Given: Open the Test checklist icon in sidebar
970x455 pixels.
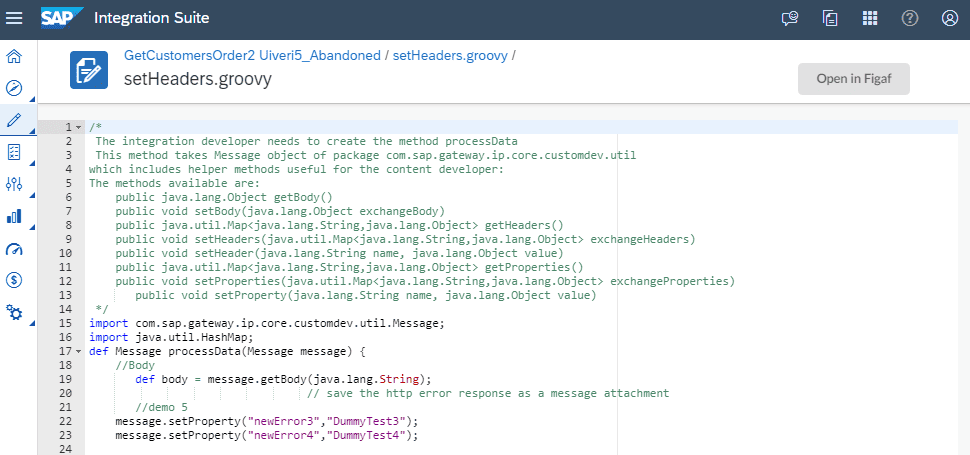Looking at the screenshot, I should (14, 151).
